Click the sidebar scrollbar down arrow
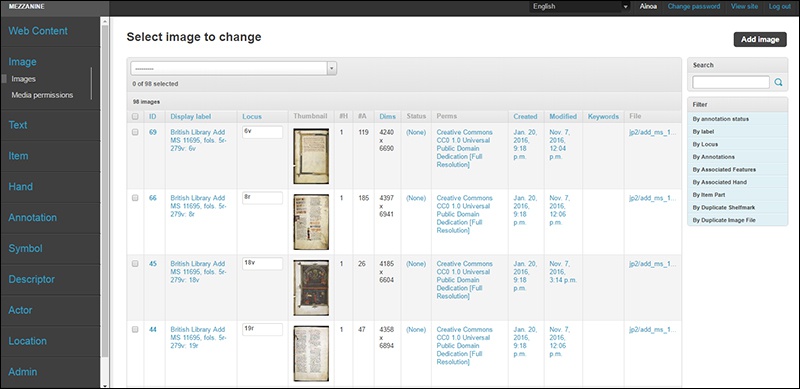This screenshot has width=800, height=389. (x=105, y=385)
